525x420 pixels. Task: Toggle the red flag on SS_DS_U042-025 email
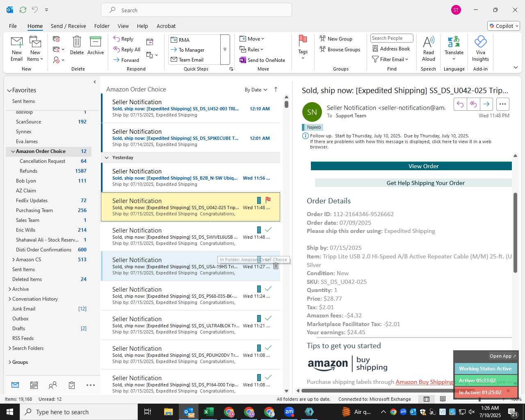(x=268, y=200)
